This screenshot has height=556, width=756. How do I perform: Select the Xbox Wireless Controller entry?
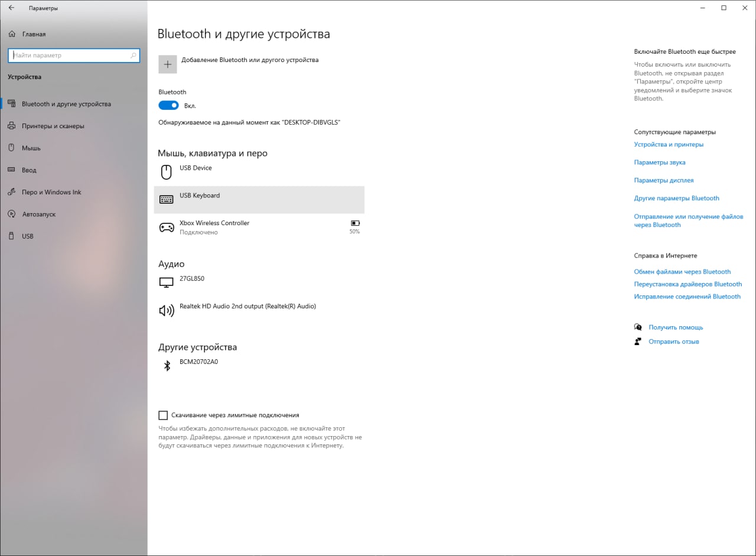pos(259,227)
